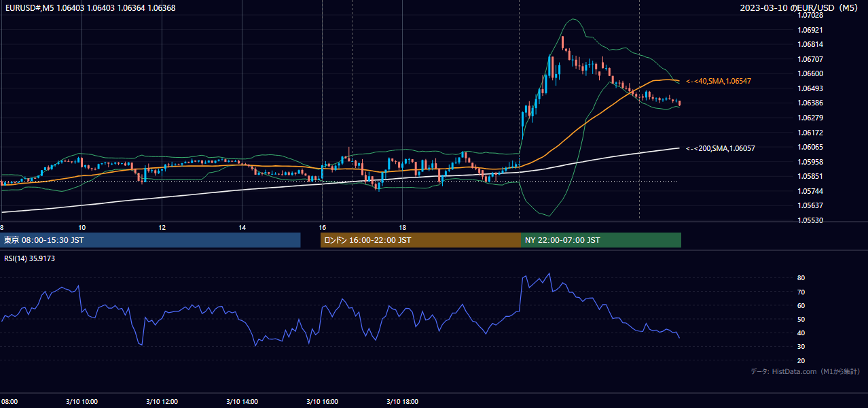Click bottom time label 3/10 18:00
Screen dimensions: 868x408
[x=402, y=402]
